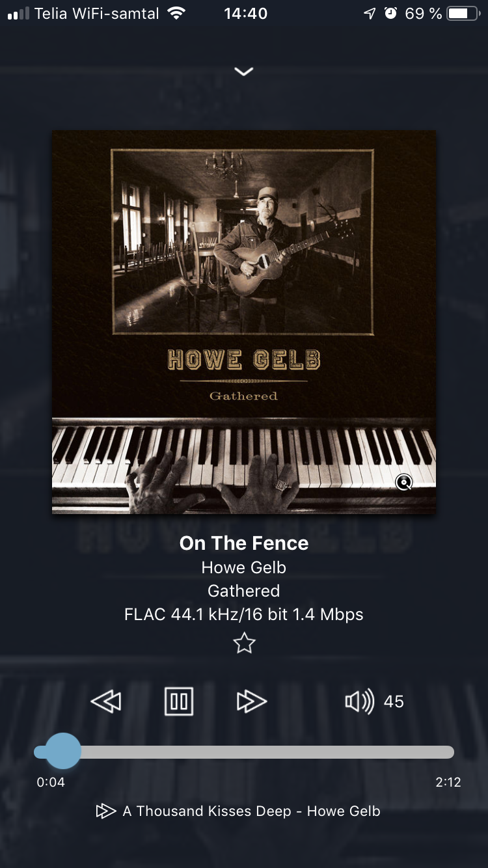Favorite the song with the star icon

tap(244, 644)
